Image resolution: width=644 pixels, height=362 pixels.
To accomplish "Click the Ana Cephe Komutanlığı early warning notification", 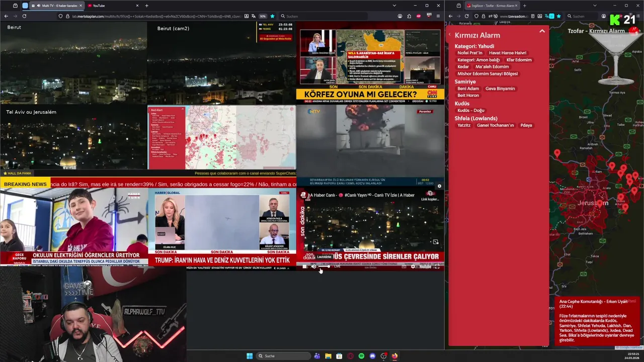I will point(597,321).
